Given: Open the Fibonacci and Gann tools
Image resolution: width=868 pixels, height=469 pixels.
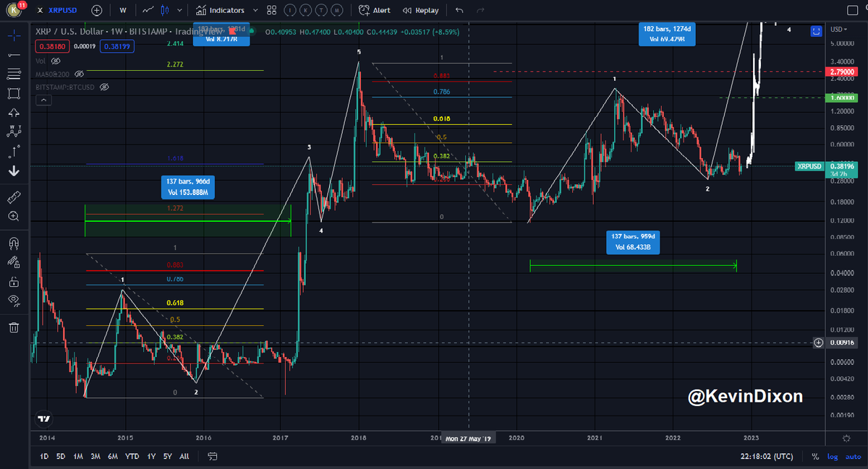Looking at the screenshot, I should 14,74.
